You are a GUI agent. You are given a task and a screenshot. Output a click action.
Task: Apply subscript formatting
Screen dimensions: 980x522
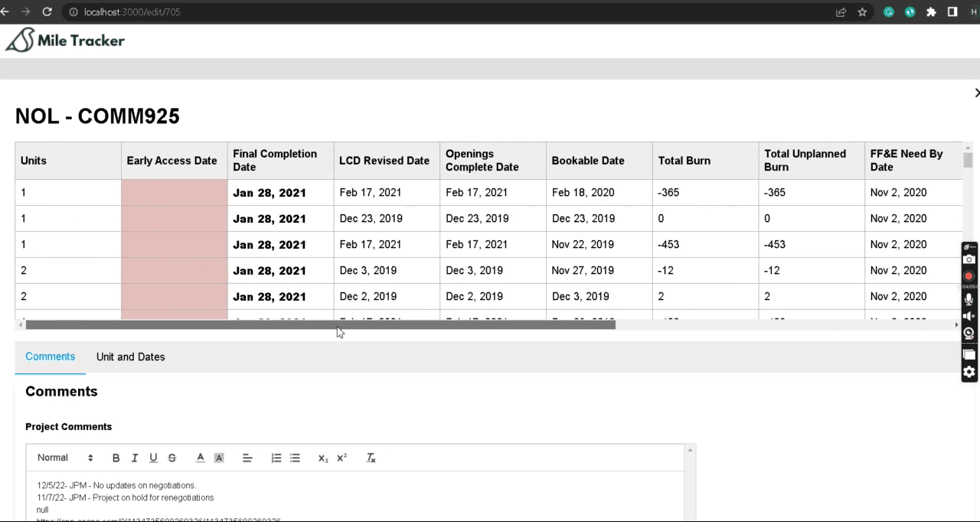323,458
